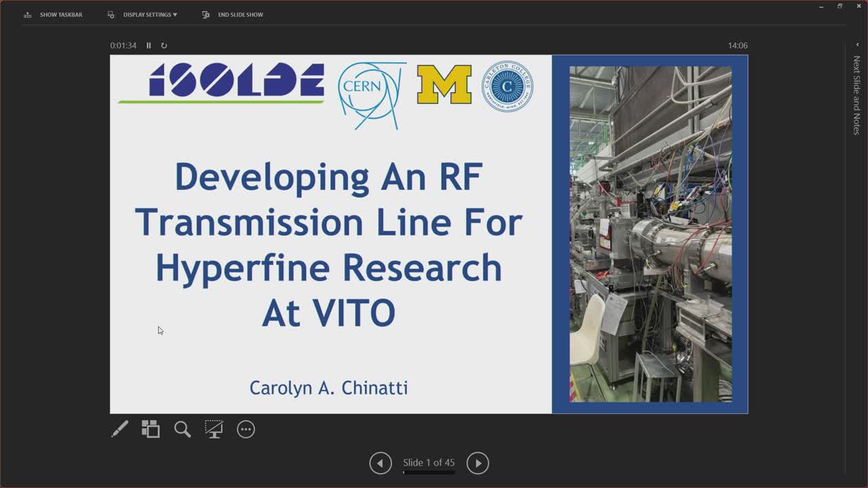Click the Slide 1 of 45 counter
Viewport: 868px width, 488px height.
coord(429,462)
